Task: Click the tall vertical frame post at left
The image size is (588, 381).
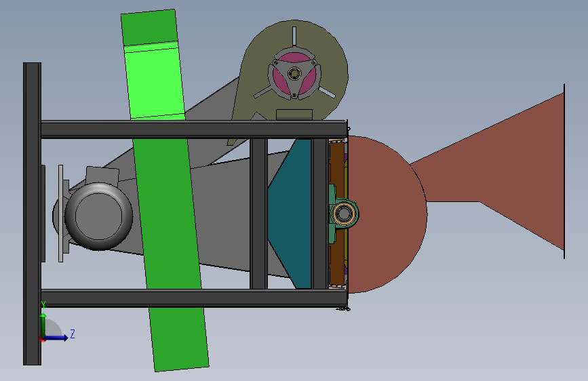Action: 33,214
